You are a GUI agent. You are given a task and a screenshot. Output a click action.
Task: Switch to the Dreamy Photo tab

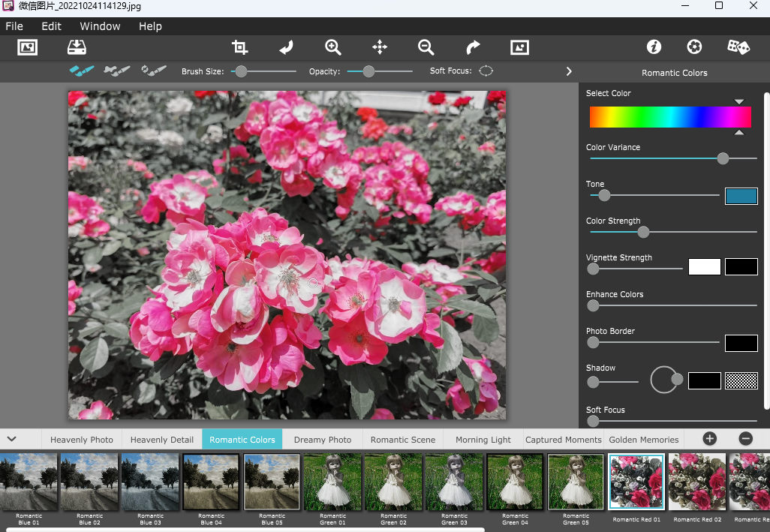322,440
